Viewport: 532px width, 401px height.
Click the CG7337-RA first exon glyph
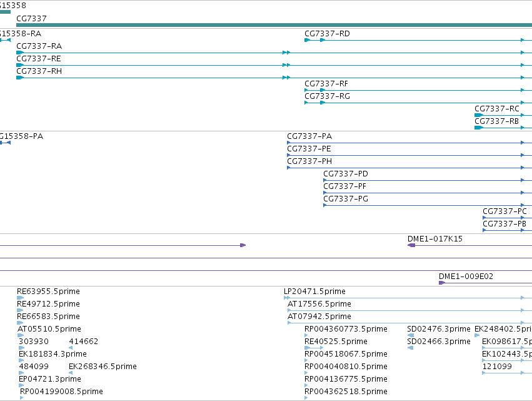(x=19, y=53)
